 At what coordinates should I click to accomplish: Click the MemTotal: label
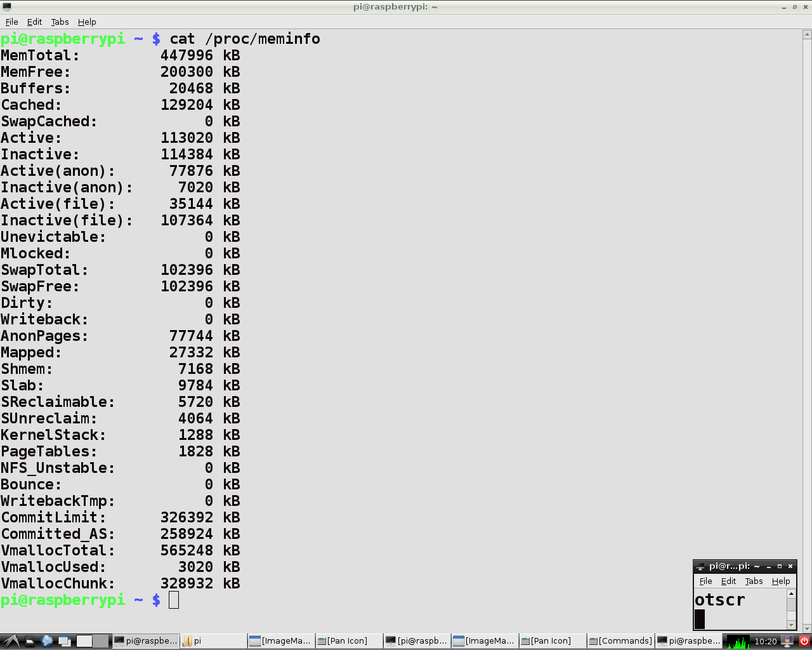[40, 55]
